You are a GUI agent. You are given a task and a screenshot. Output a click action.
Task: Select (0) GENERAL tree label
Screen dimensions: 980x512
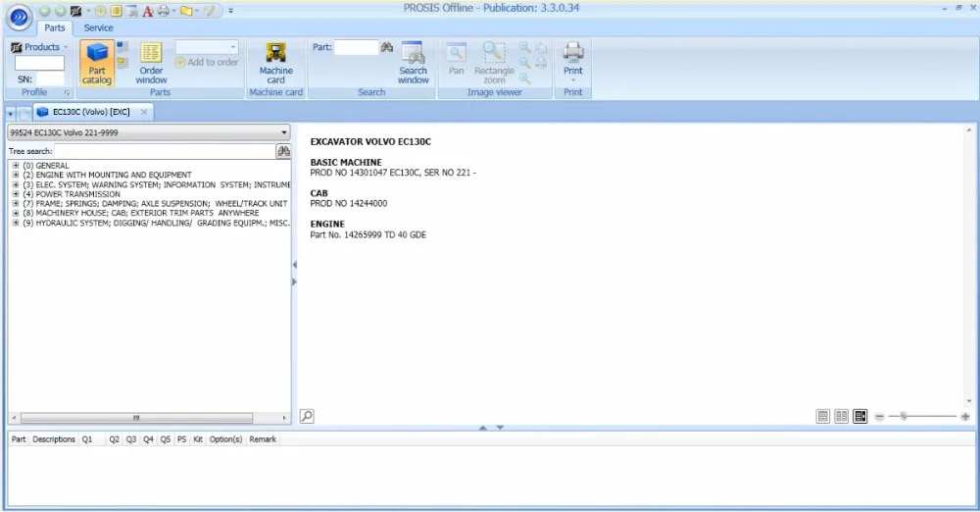click(46, 166)
